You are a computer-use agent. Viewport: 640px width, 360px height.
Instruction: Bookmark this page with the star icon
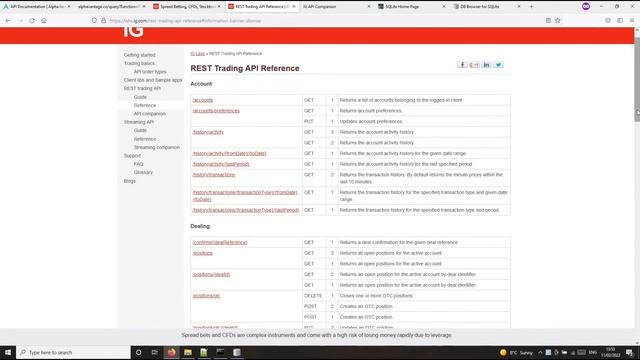click(558, 20)
